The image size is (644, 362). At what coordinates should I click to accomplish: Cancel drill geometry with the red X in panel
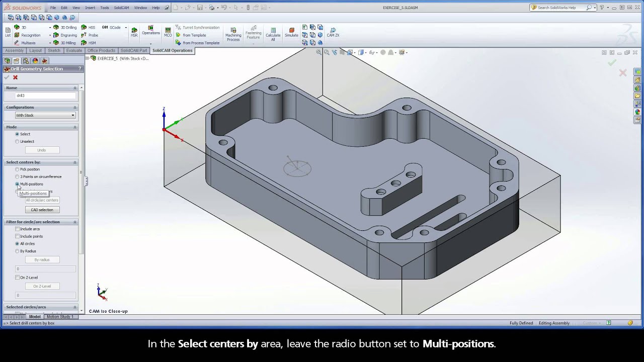pos(15,77)
